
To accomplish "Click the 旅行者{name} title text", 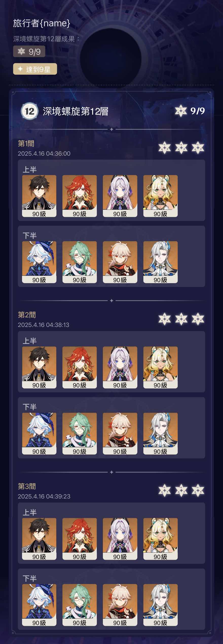I will (x=42, y=23).
